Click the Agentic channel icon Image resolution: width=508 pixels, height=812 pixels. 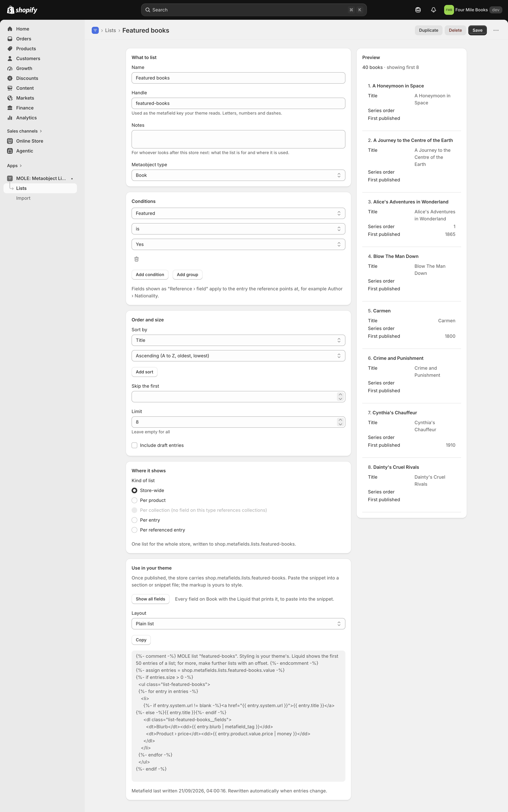10,151
